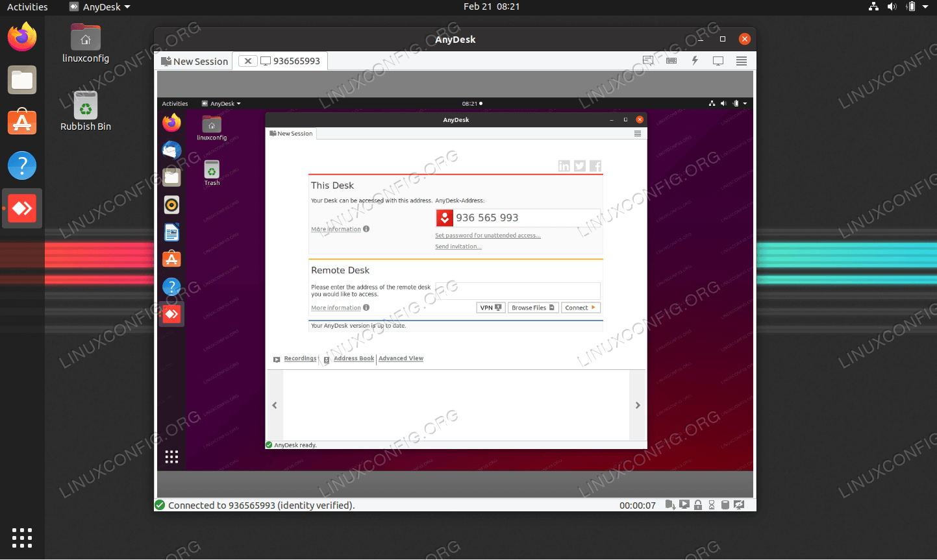Click the Facebook icon in remote AnyDesk

(595, 166)
